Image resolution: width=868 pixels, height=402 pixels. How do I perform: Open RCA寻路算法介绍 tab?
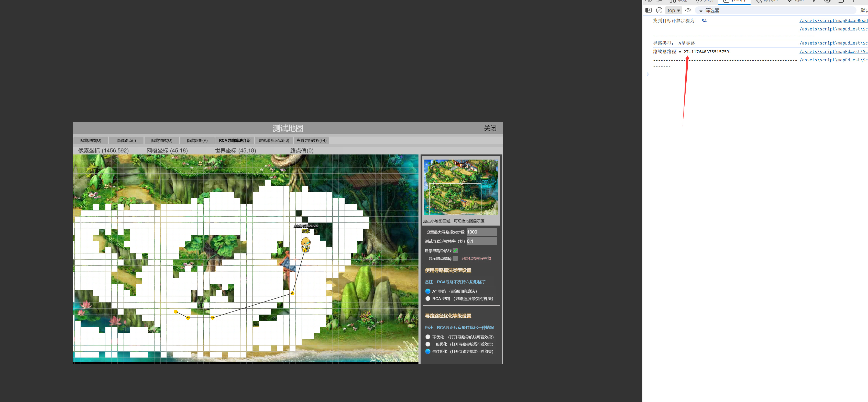[234, 140]
